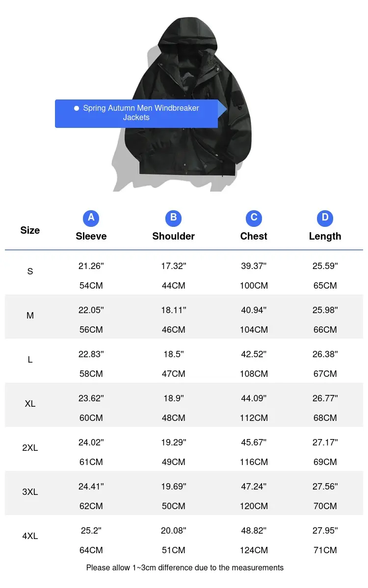The height and width of the screenshot is (588, 368).
Task: Click the M sleeve value 22.05"
Action: click(x=91, y=310)
